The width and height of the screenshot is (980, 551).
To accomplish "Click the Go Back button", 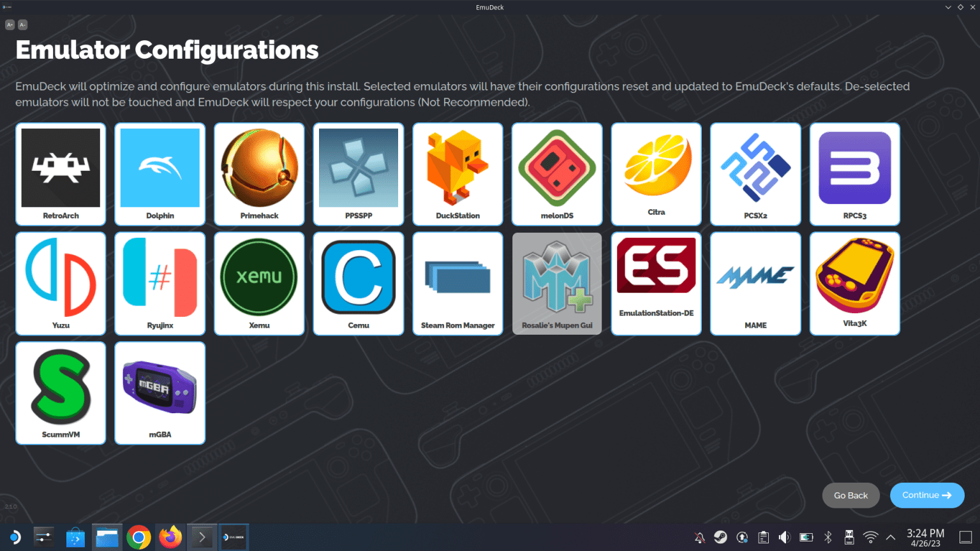I will 850,495.
